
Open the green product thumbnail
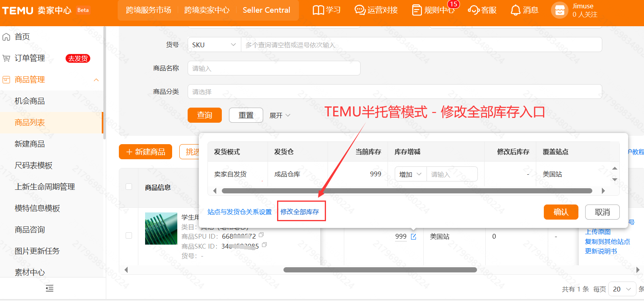(x=161, y=228)
